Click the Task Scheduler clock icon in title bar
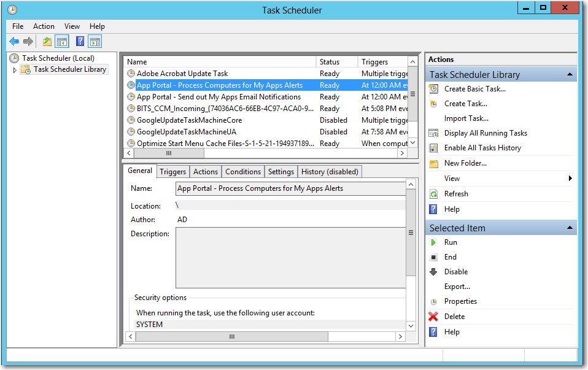 tap(12, 10)
